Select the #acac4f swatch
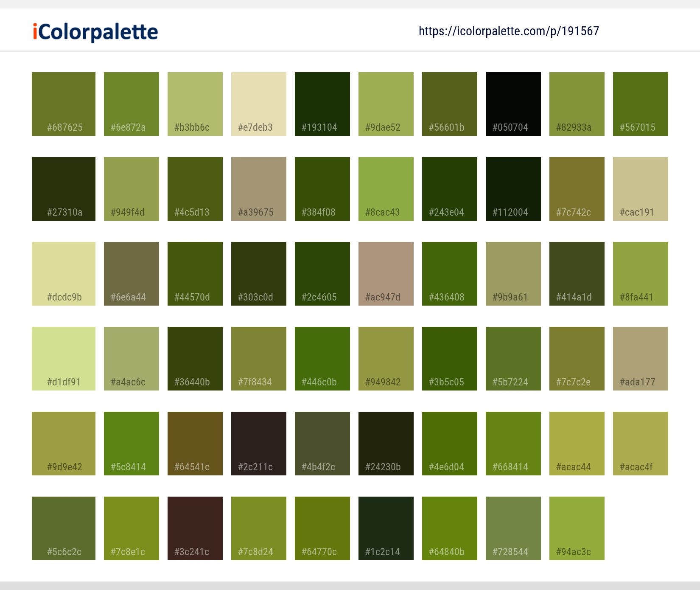This screenshot has height=590, width=700. tap(641, 444)
